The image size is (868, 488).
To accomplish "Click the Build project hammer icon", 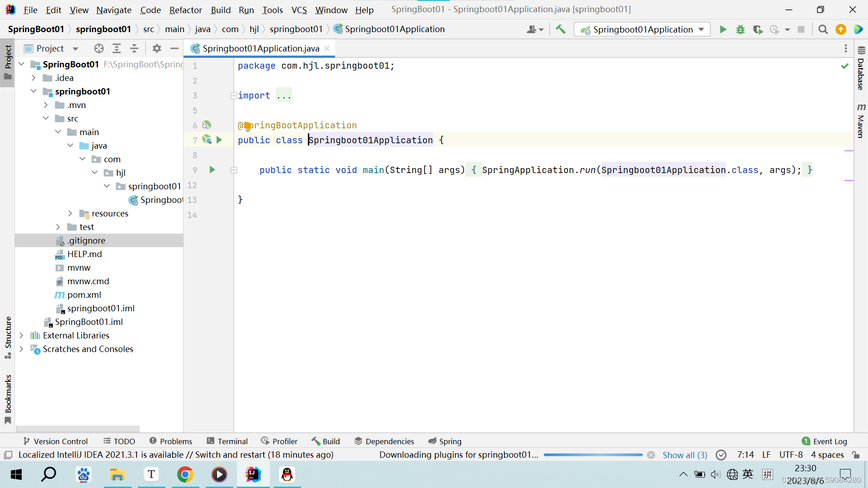I will coord(561,29).
